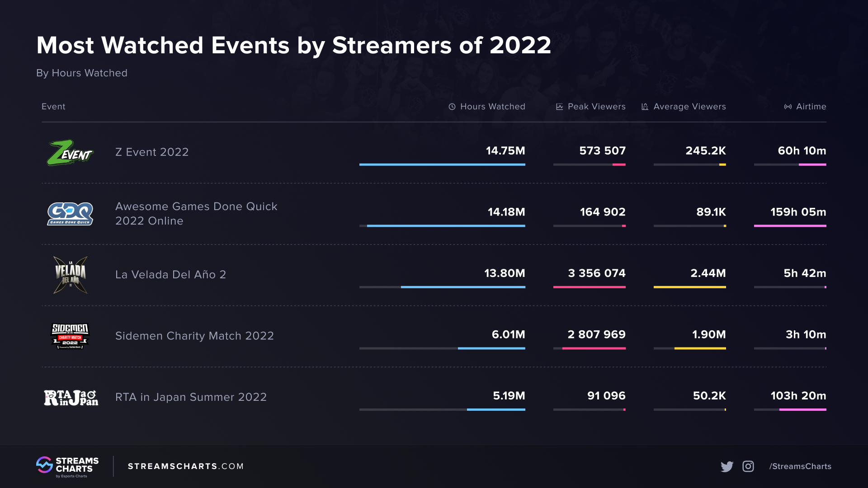
Task: Click the 6.01M hours watched value
Action: click(508, 335)
